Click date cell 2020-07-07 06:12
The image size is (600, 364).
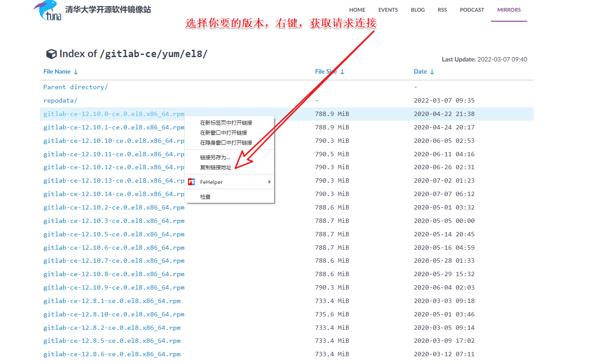point(444,194)
